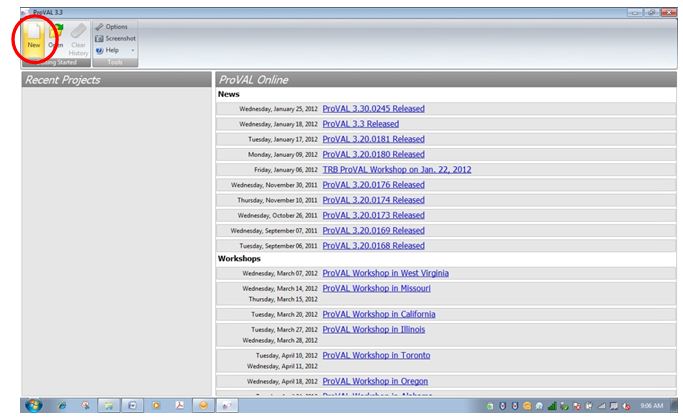Click the date Wednesday, April 11, 2012

[x=282, y=367]
